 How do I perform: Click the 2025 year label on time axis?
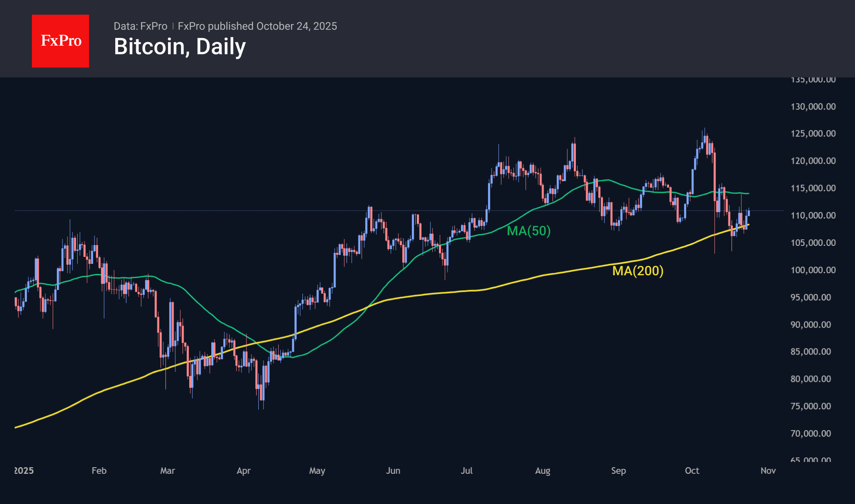click(24, 471)
